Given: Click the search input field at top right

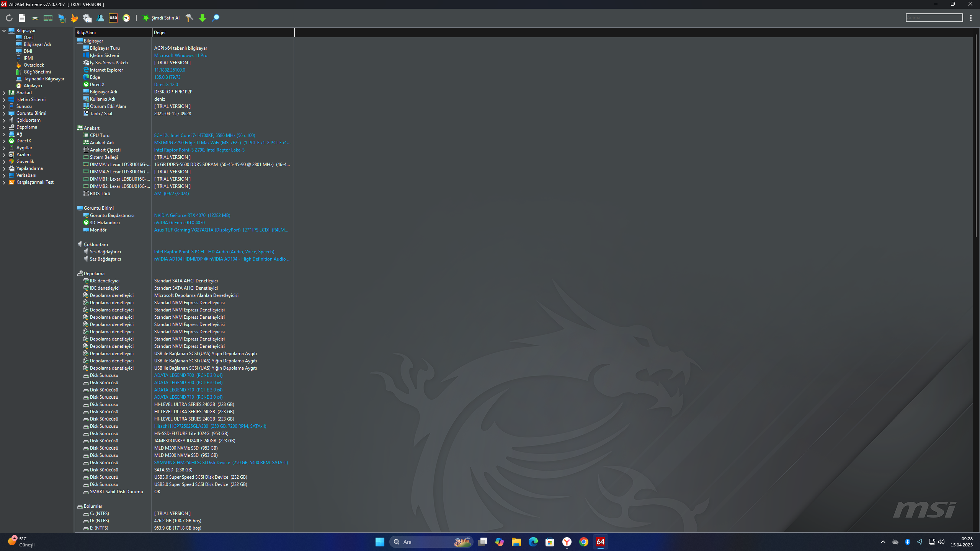Looking at the screenshot, I should 934,18.
